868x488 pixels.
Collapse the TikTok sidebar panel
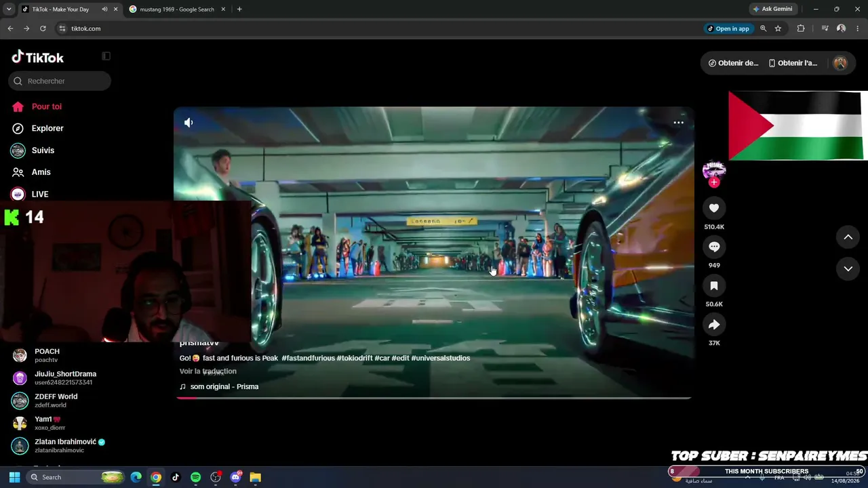pyautogui.click(x=106, y=56)
